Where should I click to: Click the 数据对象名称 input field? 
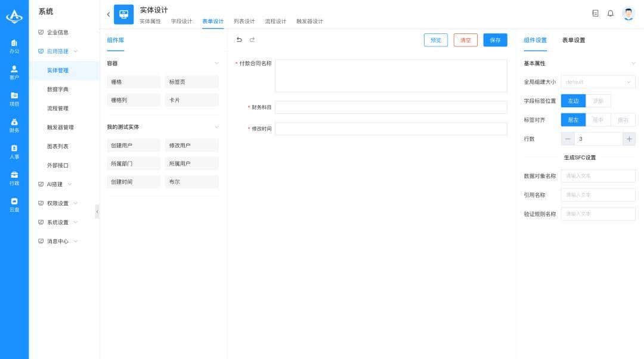(x=597, y=176)
